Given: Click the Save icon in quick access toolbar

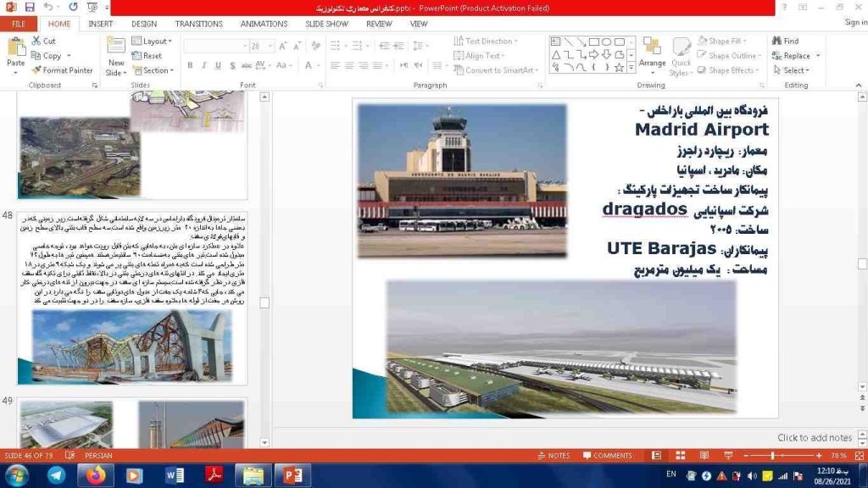Looking at the screenshot, I should click(x=30, y=7).
